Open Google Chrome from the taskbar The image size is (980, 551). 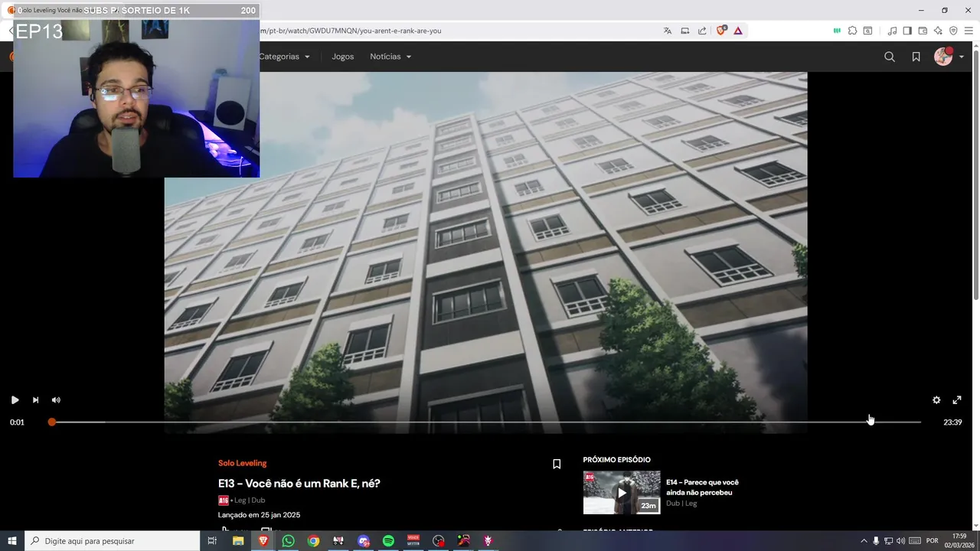(x=313, y=540)
